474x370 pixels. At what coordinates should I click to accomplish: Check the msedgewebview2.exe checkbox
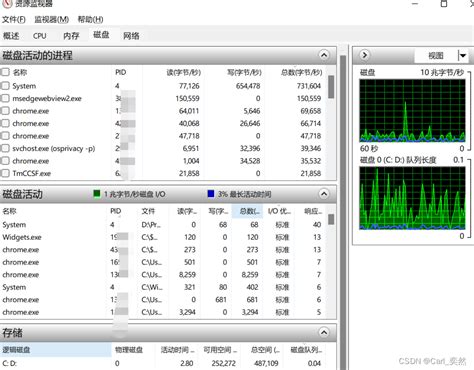(5, 98)
